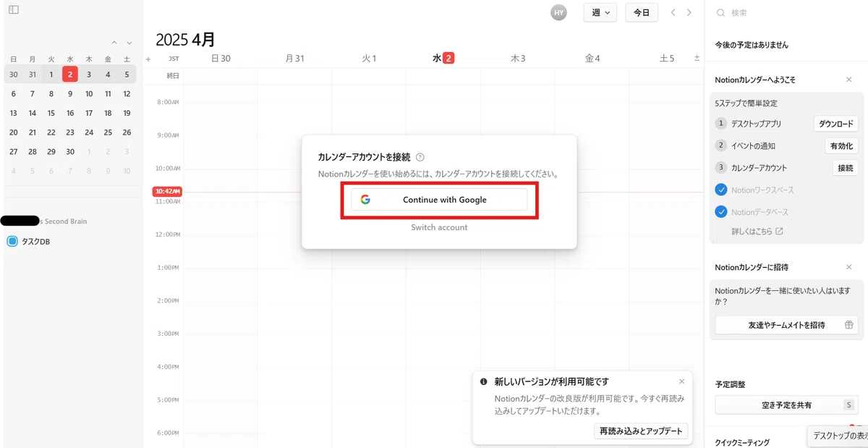Viewport: 868px width, 448px height.
Task: Open the 週 view dropdown
Action: click(600, 12)
